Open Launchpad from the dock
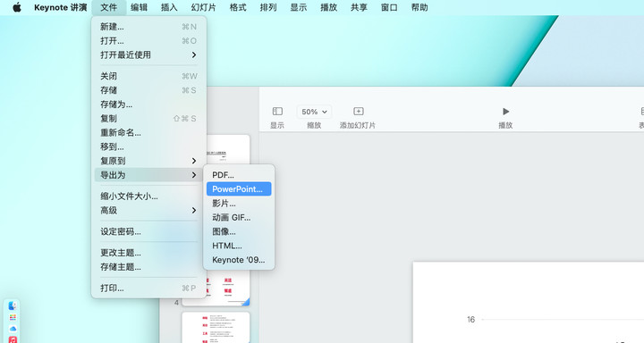The height and width of the screenshot is (343, 644). (x=13, y=317)
